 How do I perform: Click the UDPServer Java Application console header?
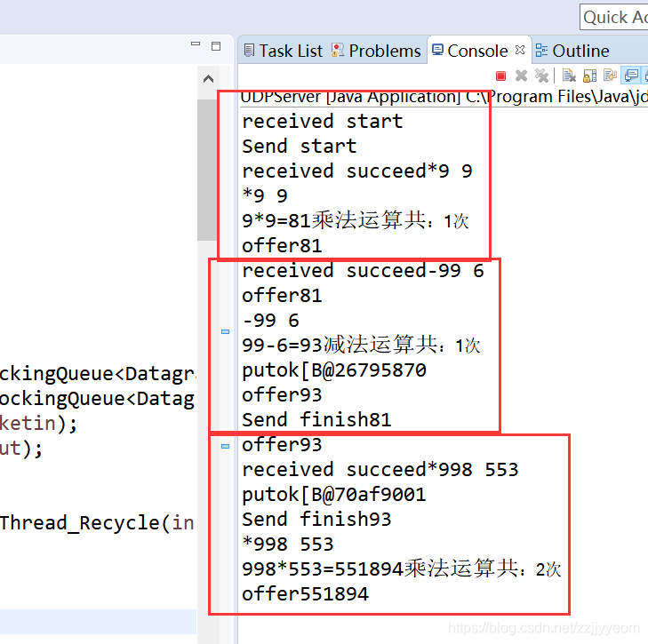pyautogui.click(x=444, y=97)
